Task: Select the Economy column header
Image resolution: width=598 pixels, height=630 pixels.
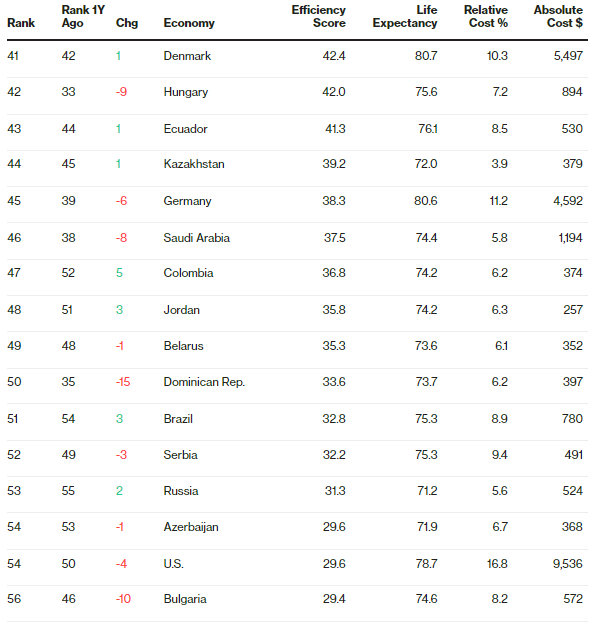Action: 189,23
